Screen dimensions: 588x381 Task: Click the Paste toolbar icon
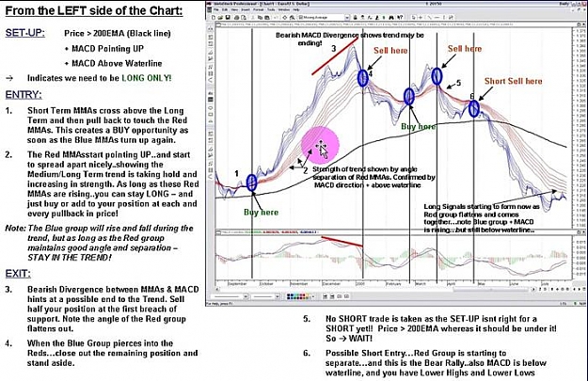click(x=267, y=17)
